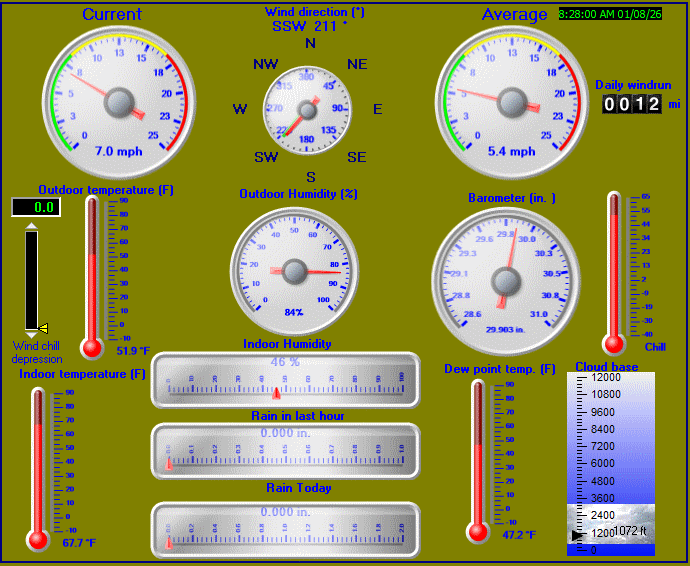Click the Average wind speed gauge
Image resolution: width=690 pixels, height=566 pixels.
pyautogui.click(x=511, y=100)
